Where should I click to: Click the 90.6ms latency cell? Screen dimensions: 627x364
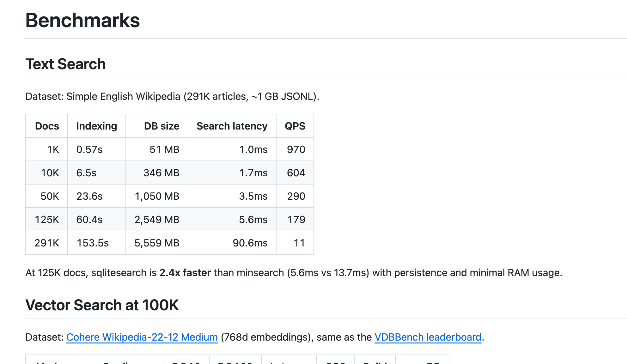click(x=250, y=243)
